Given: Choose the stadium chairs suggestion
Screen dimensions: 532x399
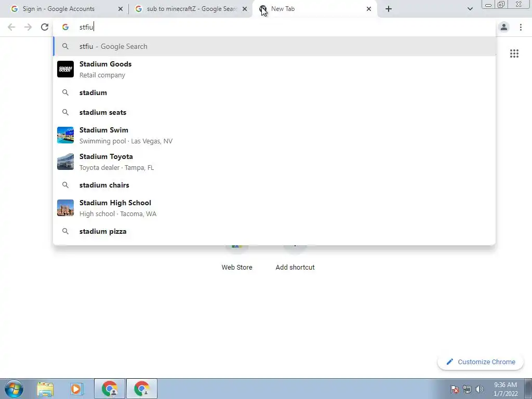Looking at the screenshot, I should point(274,185).
